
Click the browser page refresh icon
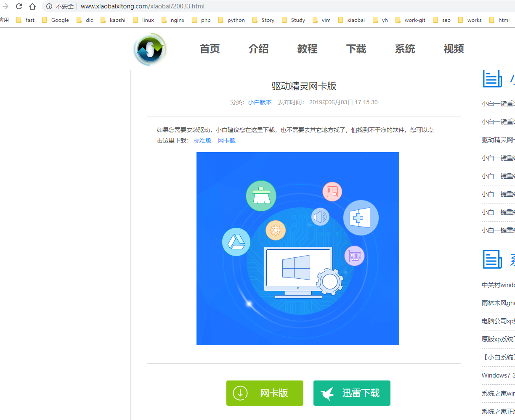point(19,6)
